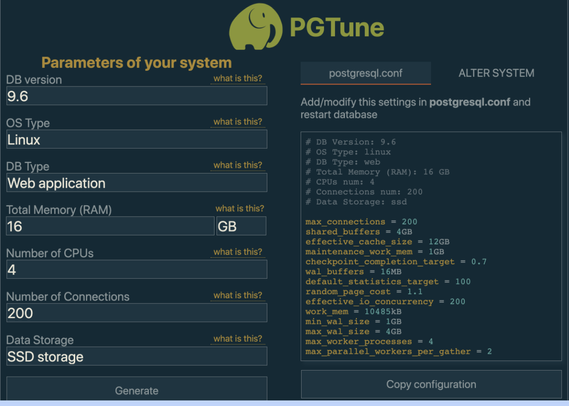569x406 pixels.
Task: Click the '# DB Type: web' comment line
Action: tap(343, 162)
